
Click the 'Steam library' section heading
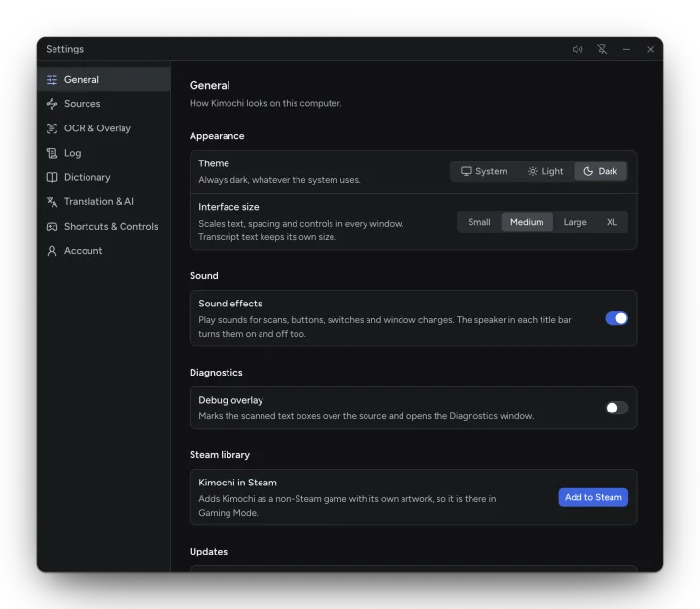pyautogui.click(x=220, y=455)
